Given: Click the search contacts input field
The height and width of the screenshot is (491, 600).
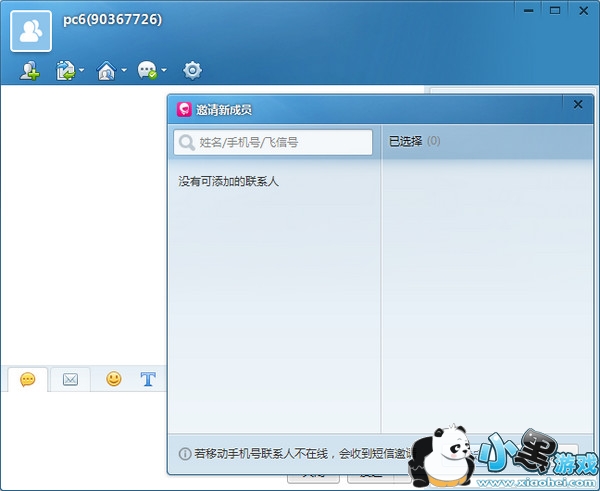Looking at the screenshot, I should pos(273,142).
